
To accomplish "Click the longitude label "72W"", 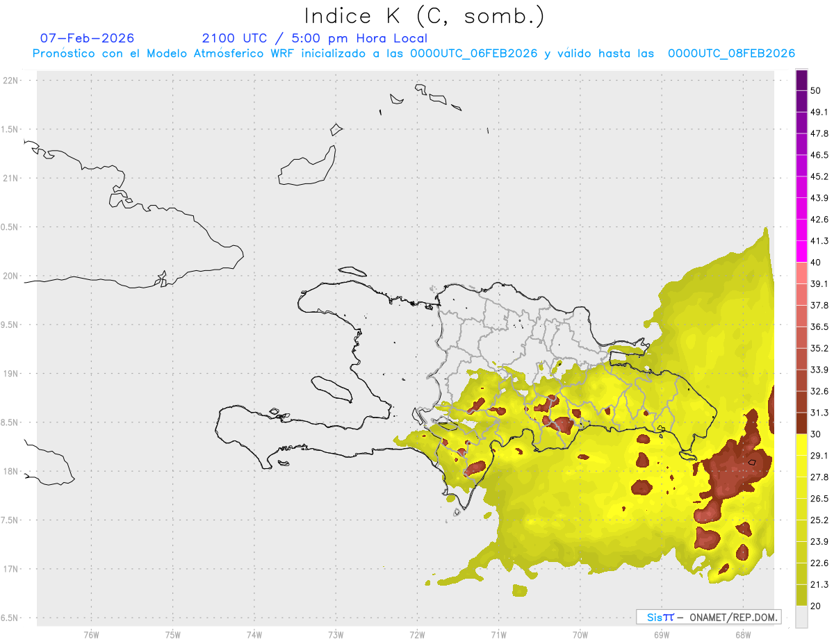I will click(417, 634).
